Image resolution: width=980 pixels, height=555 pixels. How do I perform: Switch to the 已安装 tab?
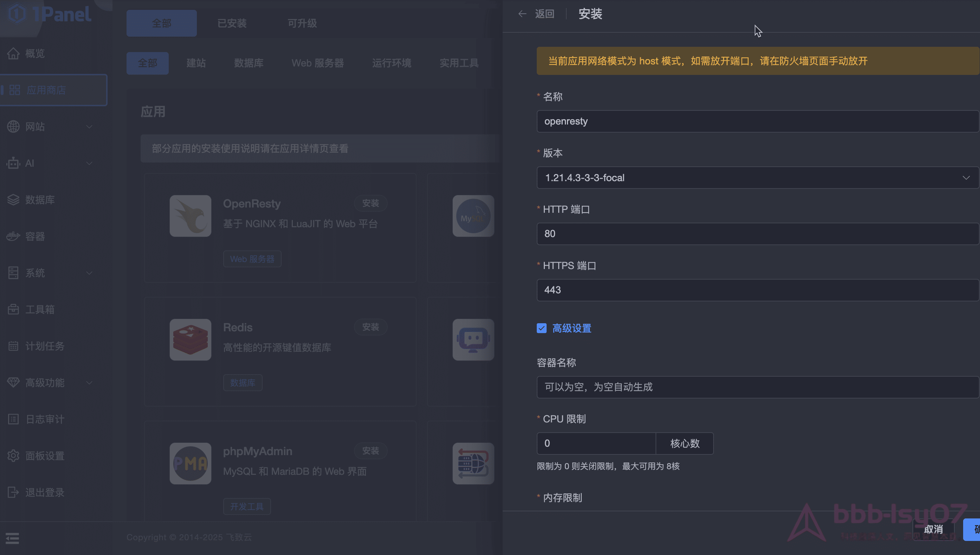(x=232, y=23)
